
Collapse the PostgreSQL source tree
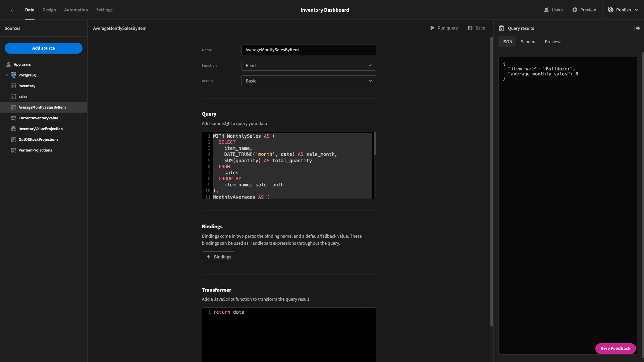tap(7, 75)
